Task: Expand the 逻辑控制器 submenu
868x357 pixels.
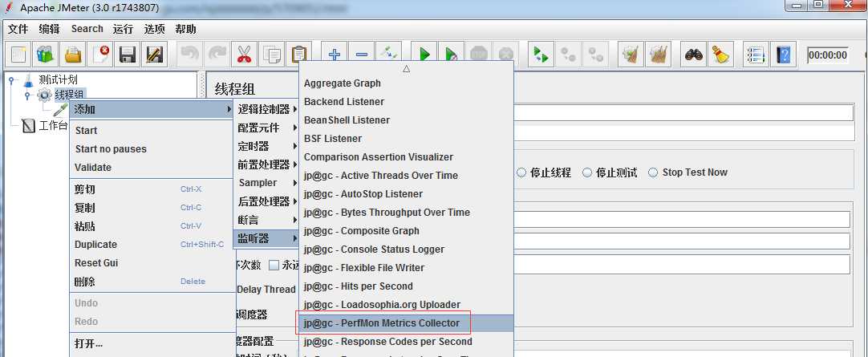Action: pyautogui.click(x=266, y=110)
